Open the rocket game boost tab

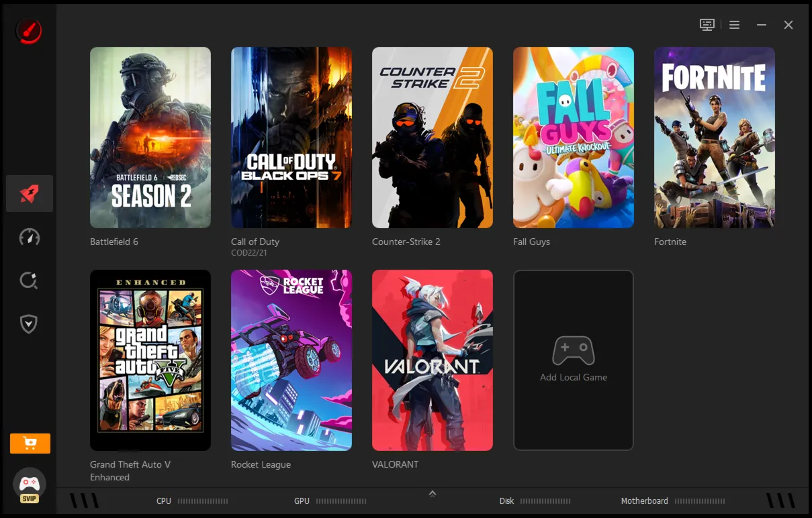click(30, 194)
